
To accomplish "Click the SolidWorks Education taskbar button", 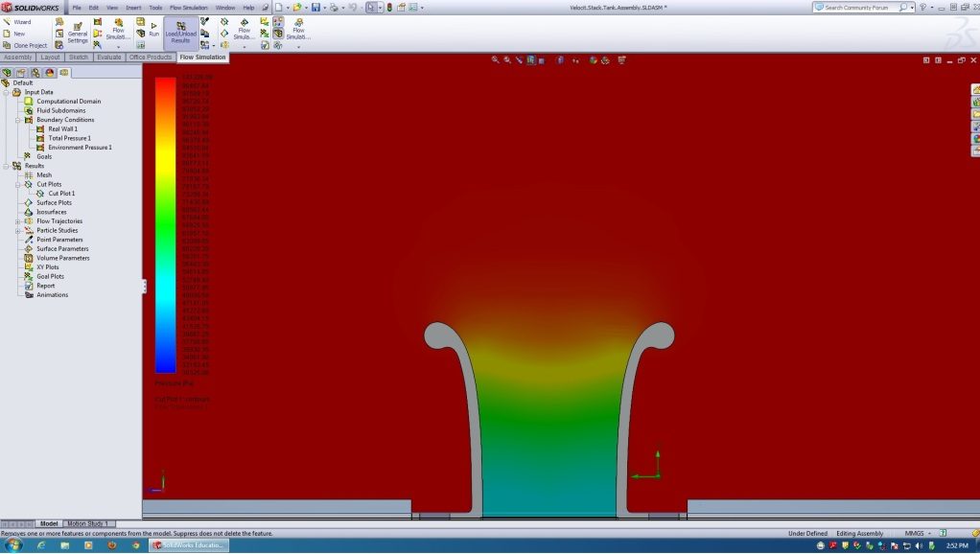I will 189,545.
